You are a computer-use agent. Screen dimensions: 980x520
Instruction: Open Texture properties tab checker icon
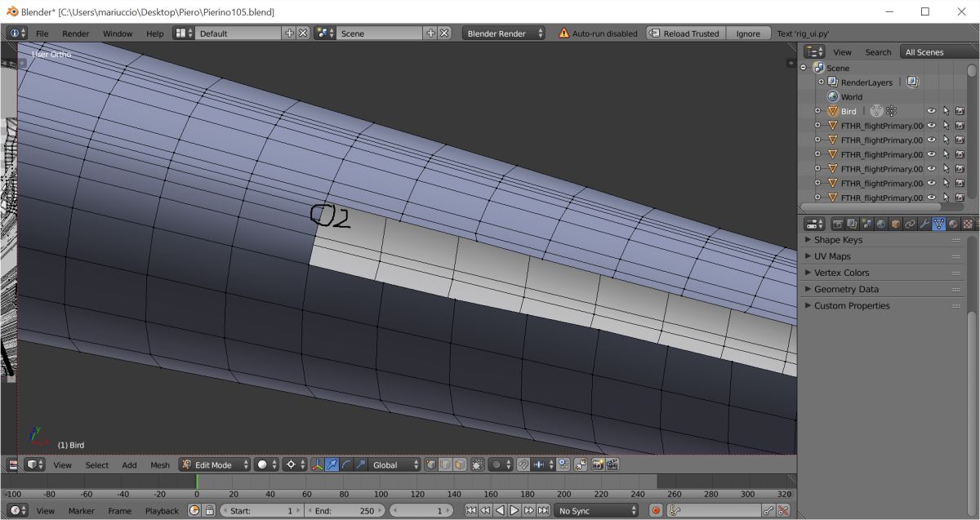[969, 223]
